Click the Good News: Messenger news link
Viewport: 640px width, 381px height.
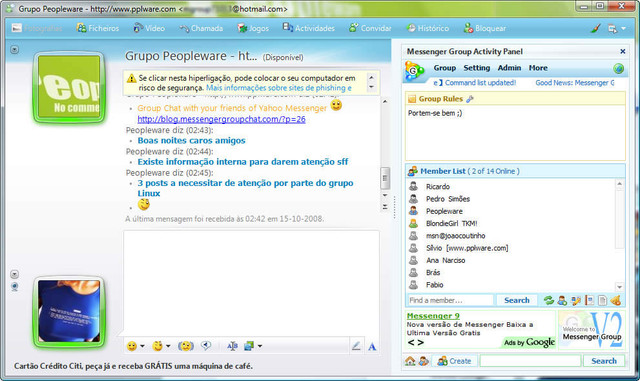click(x=575, y=83)
